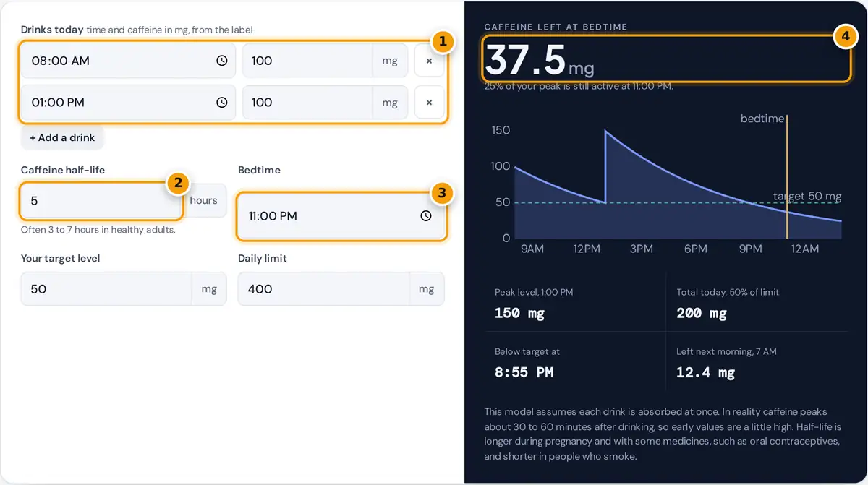Viewport: 868px width, 485px height.
Task: Click the Below target at 8:55 PM value
Action: [x=524, y=372]
